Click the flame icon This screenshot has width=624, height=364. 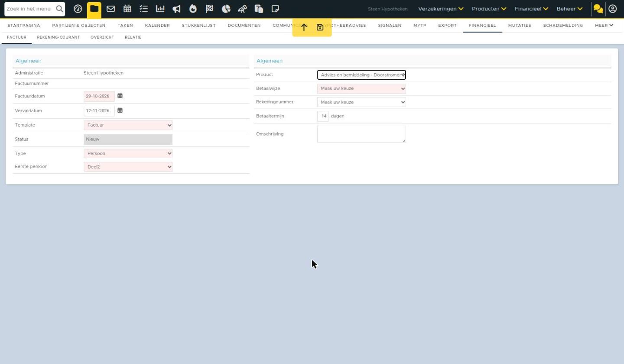click(193, 9)
